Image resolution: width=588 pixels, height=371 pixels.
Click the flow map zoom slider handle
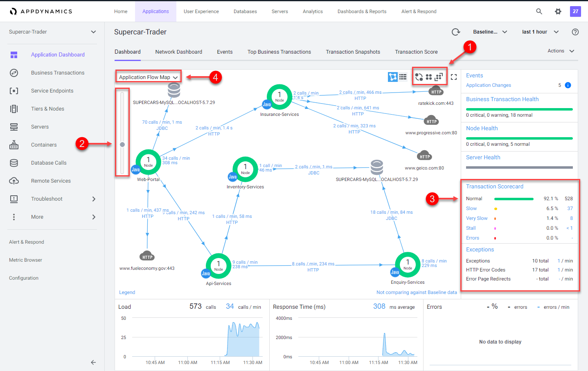tap(122, 145)
